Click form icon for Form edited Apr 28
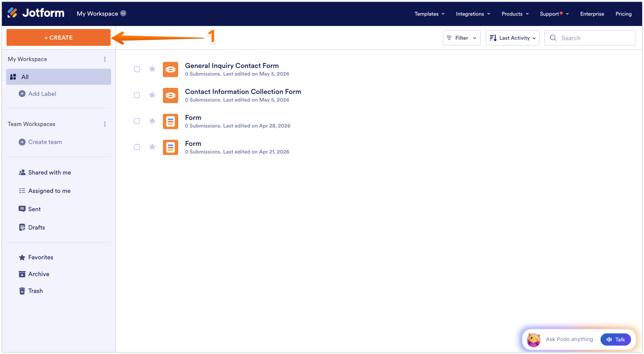The height and width of the screenshot is (354, 644). 171,121
